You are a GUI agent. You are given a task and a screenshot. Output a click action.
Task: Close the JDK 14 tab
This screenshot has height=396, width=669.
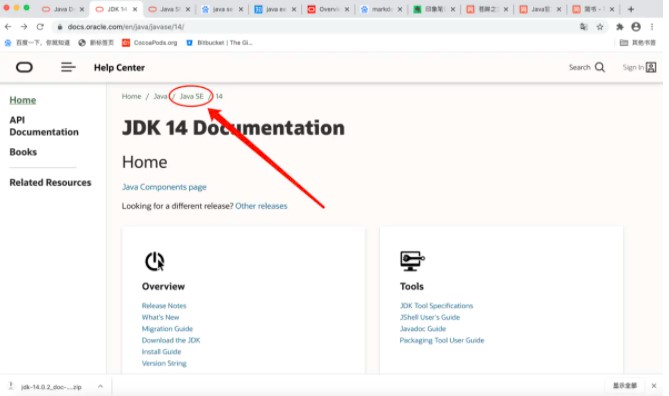(x=135, y=9)
